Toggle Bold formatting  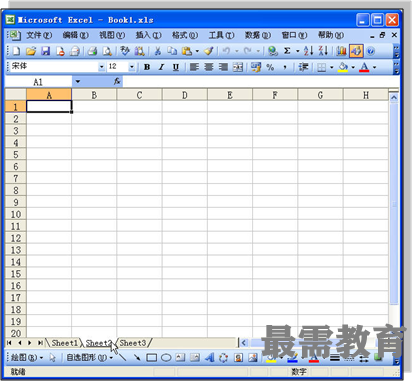147,67
